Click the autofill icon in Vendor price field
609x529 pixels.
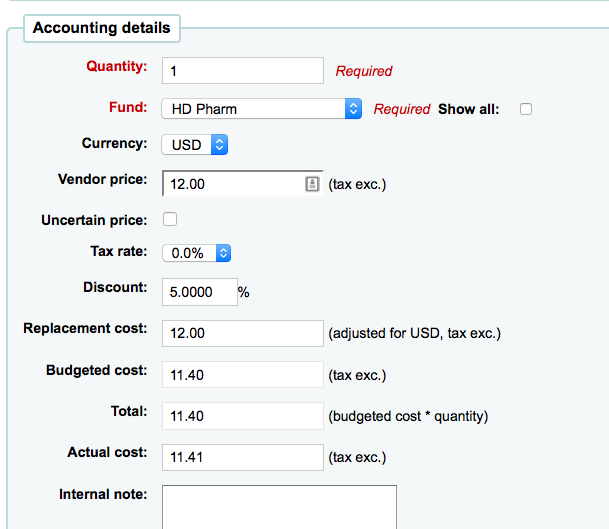(x=311, y=184)
